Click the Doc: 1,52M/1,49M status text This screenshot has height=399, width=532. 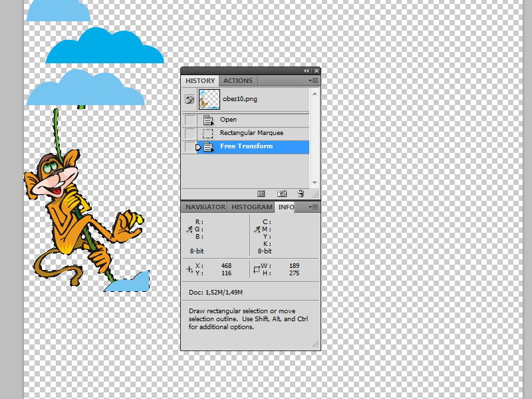tap(215, 292)
